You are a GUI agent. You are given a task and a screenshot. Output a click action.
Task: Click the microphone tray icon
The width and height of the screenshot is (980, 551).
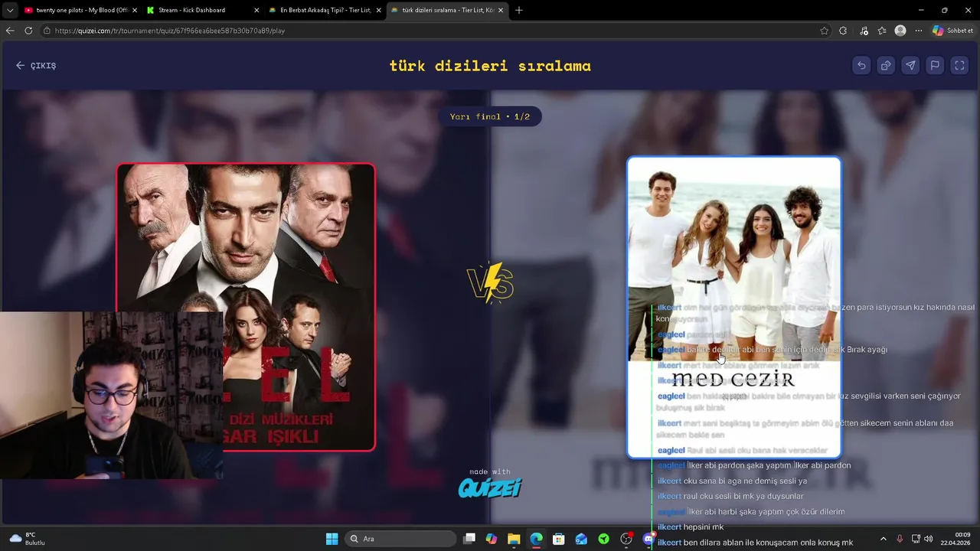tap(900, 539)
